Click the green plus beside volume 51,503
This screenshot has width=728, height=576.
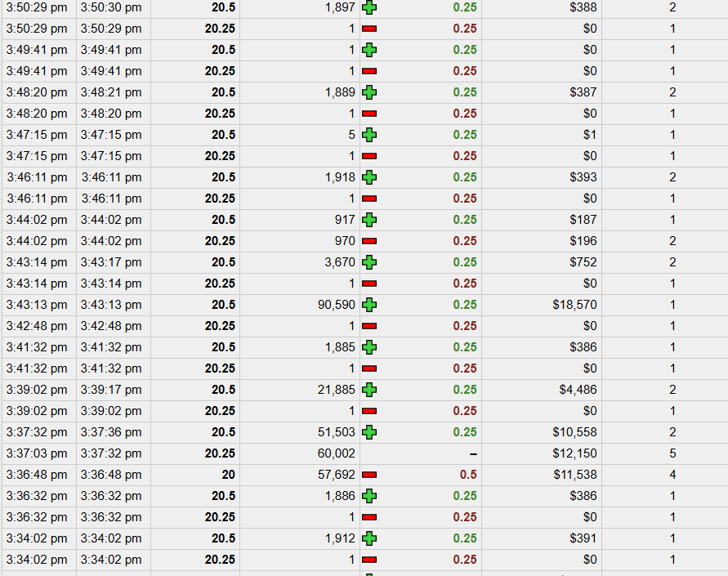(x=369, y=432)
